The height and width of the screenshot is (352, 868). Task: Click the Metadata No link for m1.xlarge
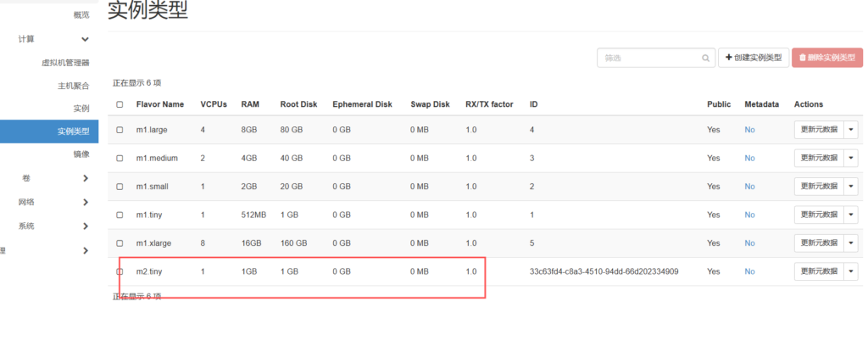coord(749,243)
